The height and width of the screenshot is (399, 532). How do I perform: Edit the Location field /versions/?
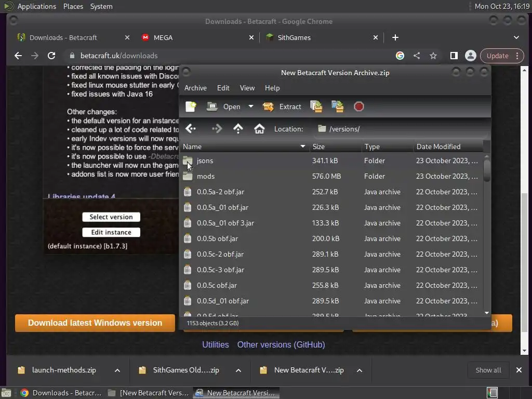point(401,129)
